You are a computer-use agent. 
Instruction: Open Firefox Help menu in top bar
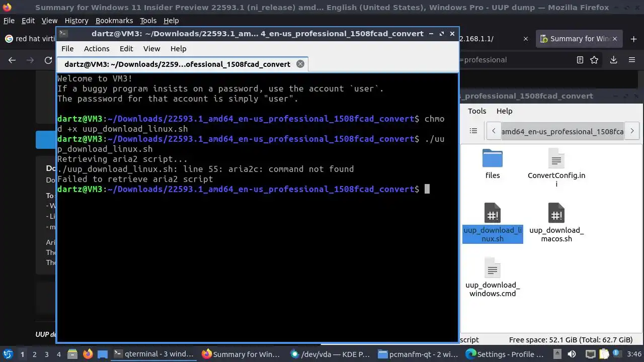pos(171,21)
